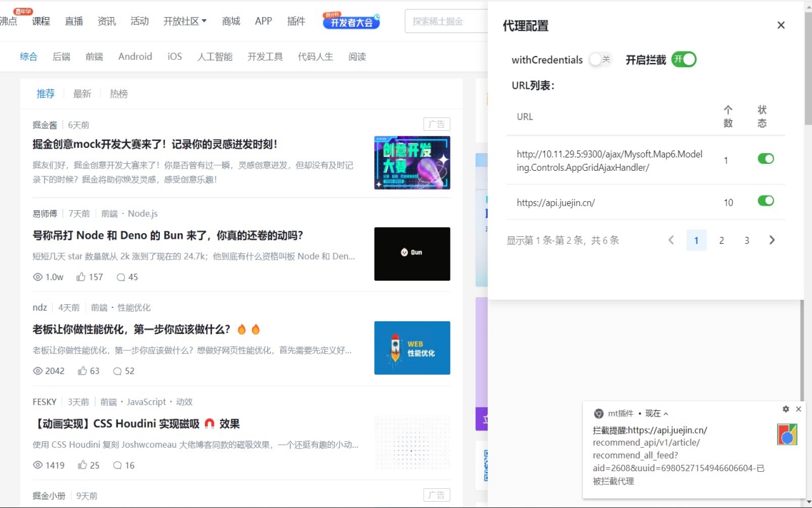Disable the api.juejin.cn status switch
The width and height of the screenshot is (812, 508).
(766, 201)
